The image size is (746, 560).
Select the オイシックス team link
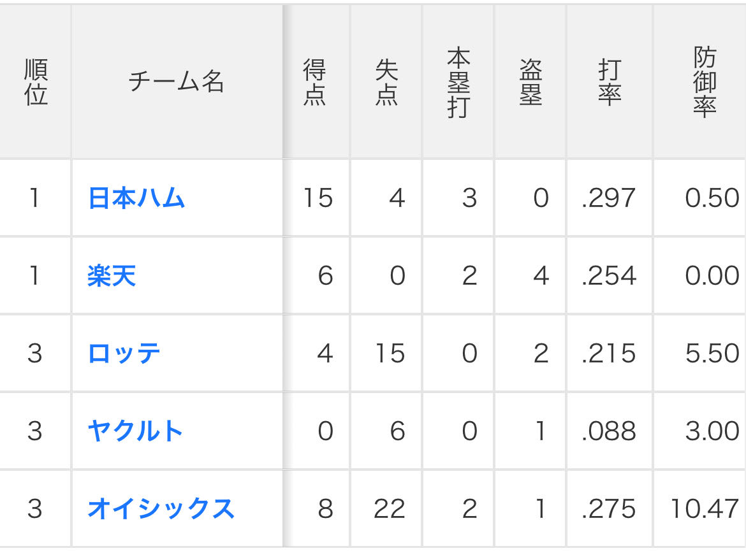tap(161, 509)
